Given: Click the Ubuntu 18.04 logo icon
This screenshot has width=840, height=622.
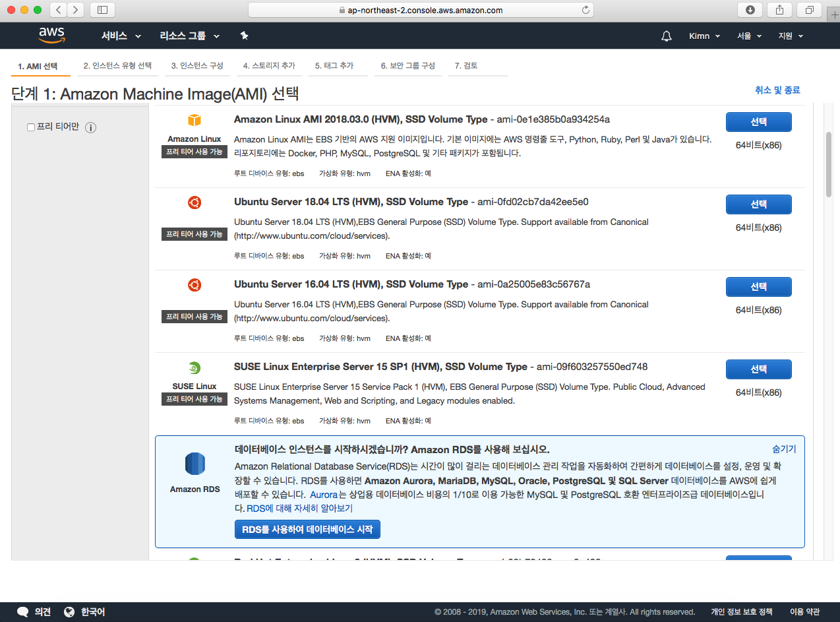Looking at the screenshot, I should click(x=194, y=202).
